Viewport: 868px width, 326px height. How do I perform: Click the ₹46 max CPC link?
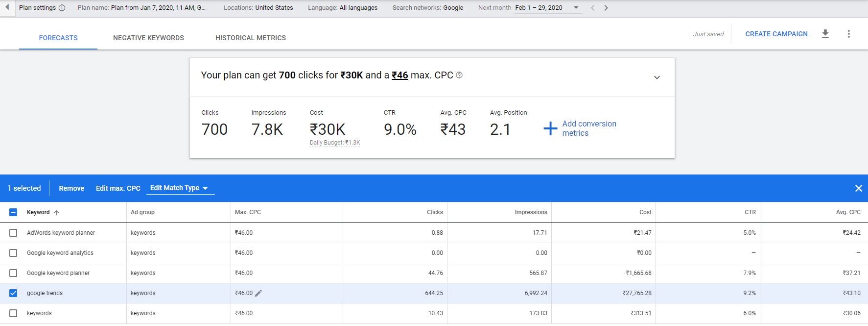click(x=400, y=75)
